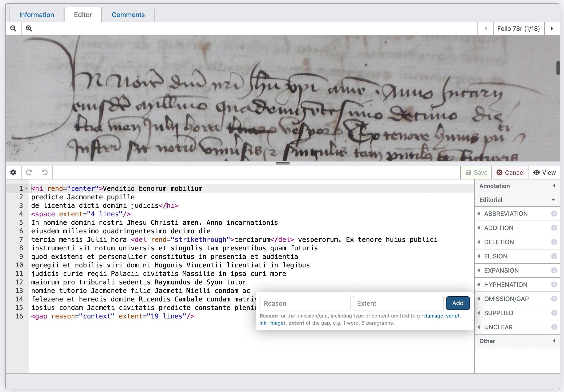Go to next folio arrow
564x392 pixels.
click(x=552, y=29)
